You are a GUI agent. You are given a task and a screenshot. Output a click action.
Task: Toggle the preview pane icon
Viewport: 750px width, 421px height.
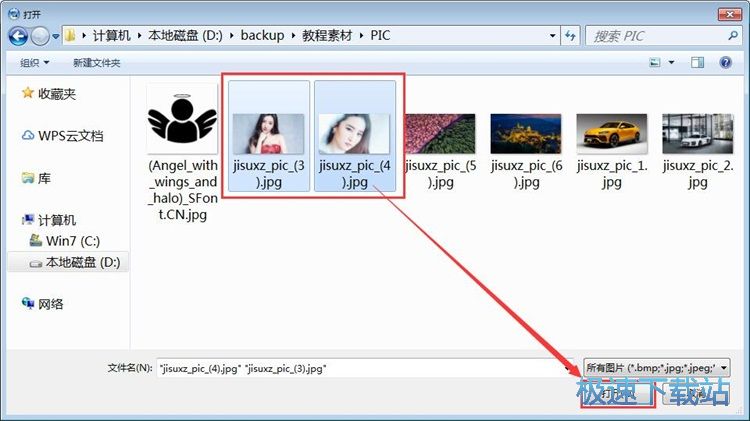(697, 63)
